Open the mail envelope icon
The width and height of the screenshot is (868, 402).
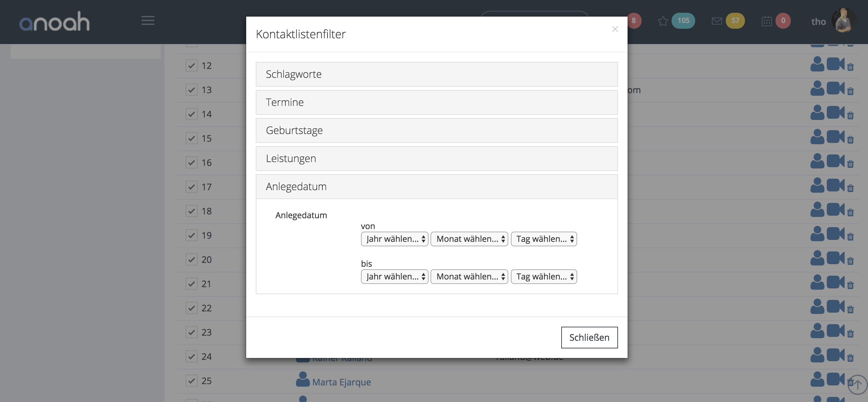(717, 21)
